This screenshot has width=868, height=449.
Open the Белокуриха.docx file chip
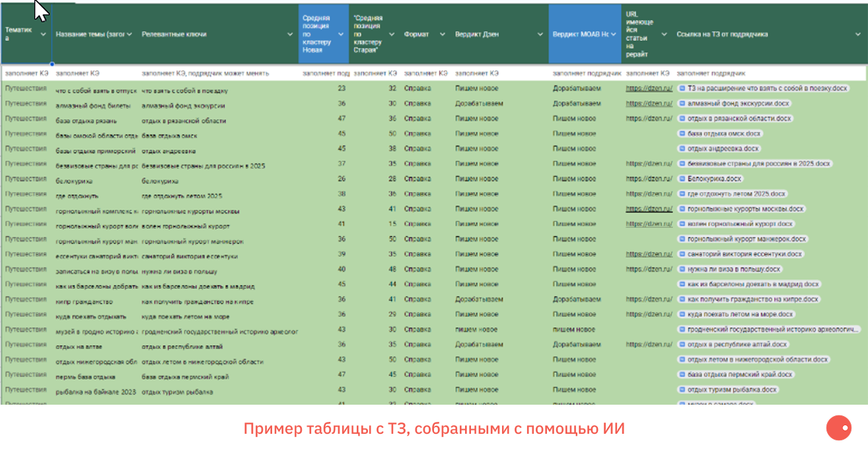point(710,179)
